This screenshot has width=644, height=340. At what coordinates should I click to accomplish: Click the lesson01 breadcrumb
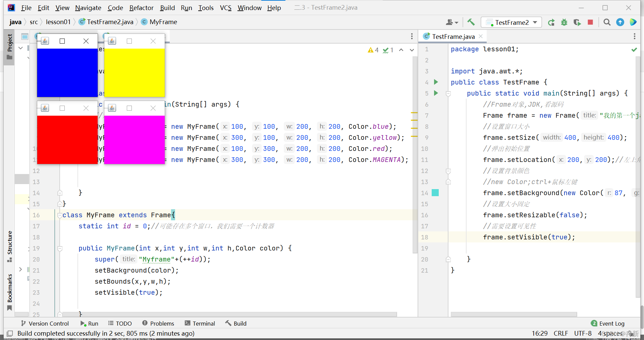tap(58, 22)
